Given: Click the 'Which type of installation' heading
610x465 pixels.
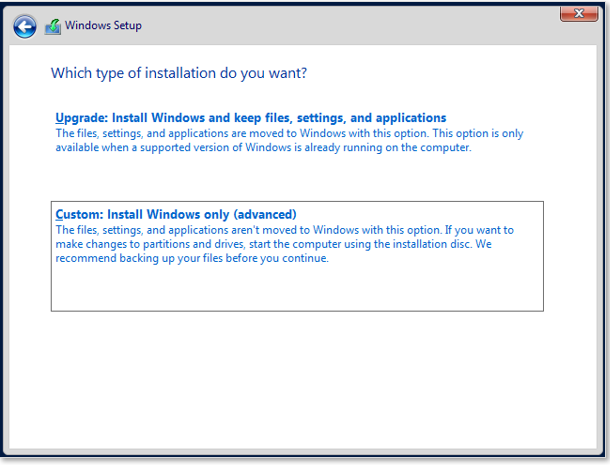Looking at the screenshot, I should 179,73.
